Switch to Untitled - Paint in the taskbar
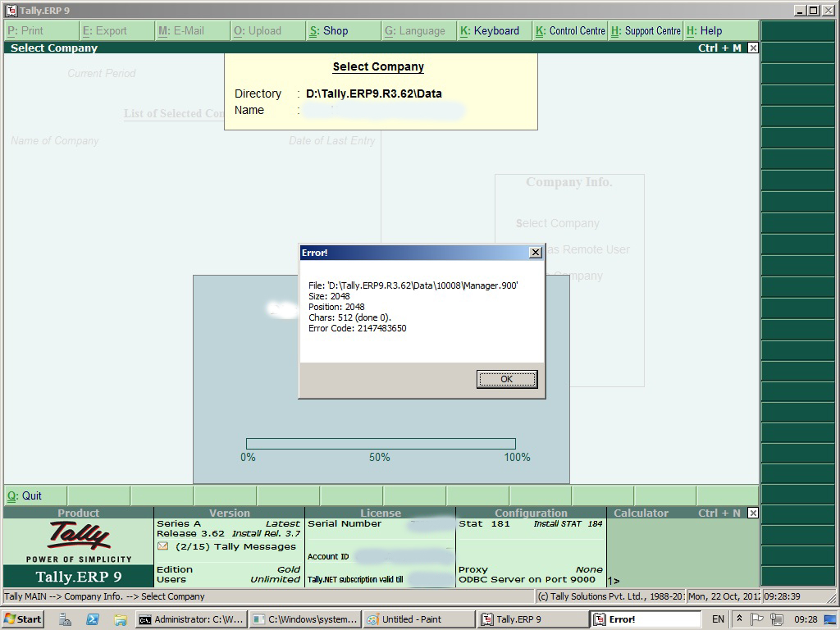 [x=418, y=619]
